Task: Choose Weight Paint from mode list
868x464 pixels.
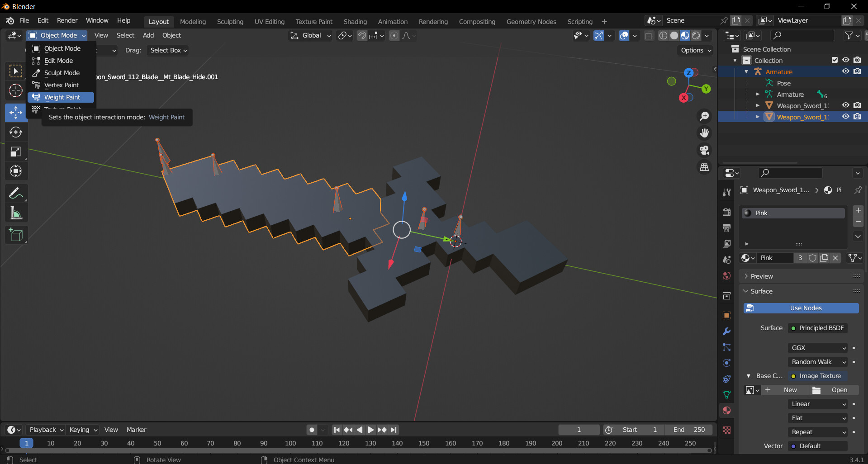Action: pos(62,97)
